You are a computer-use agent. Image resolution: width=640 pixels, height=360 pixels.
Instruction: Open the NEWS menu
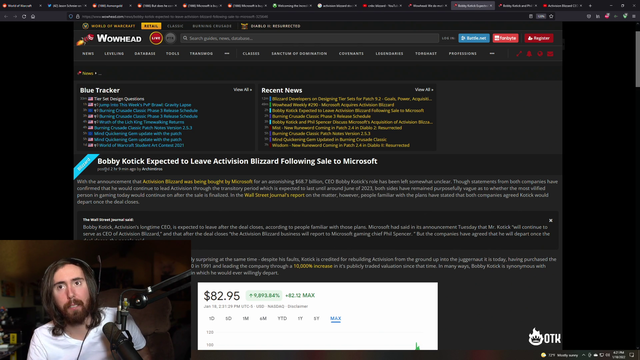point(88,53)
